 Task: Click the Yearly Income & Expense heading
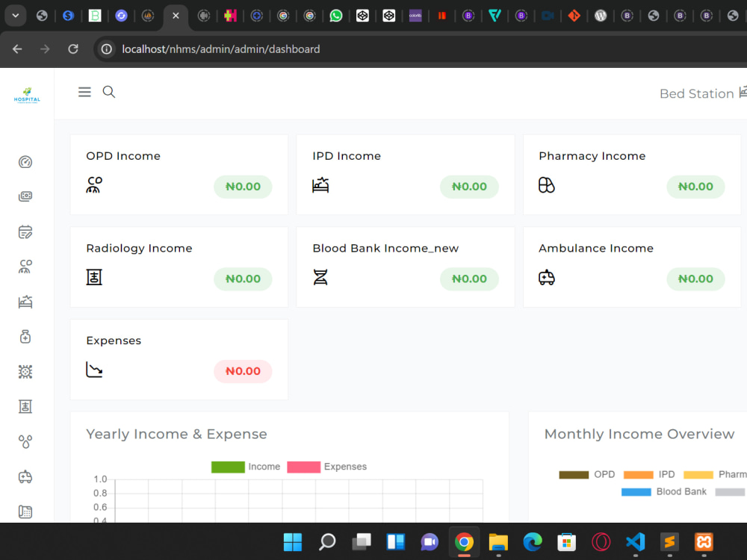(176, 435)
